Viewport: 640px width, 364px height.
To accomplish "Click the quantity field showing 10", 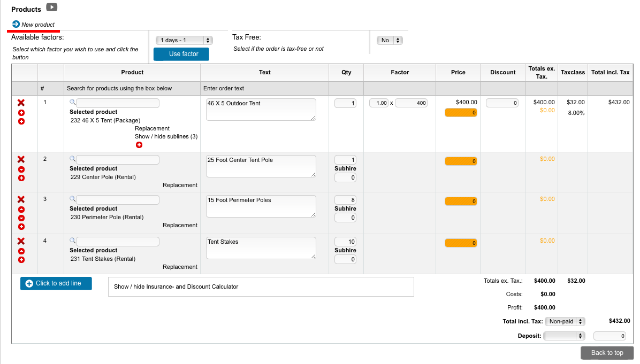I will click(x=345, y=242).
